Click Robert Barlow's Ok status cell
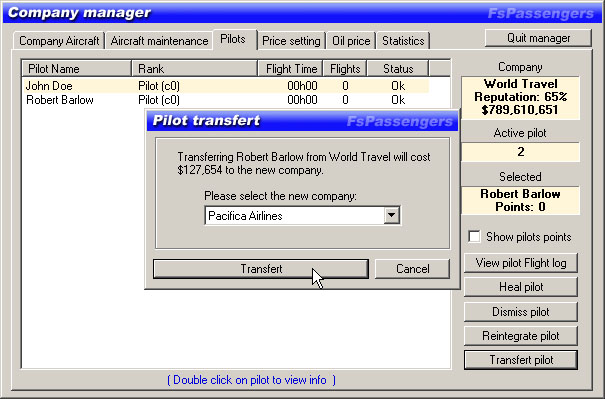 [398, 100]
